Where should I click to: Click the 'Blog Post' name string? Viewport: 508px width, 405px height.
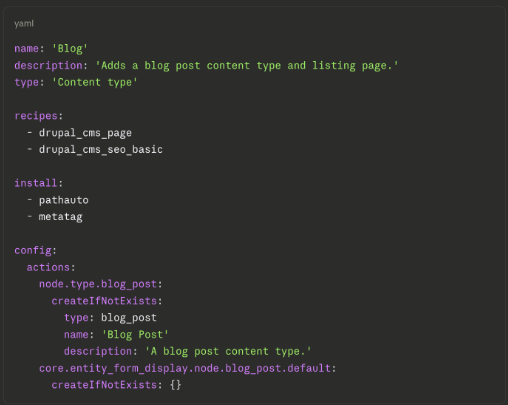click(x=135, y=334)
